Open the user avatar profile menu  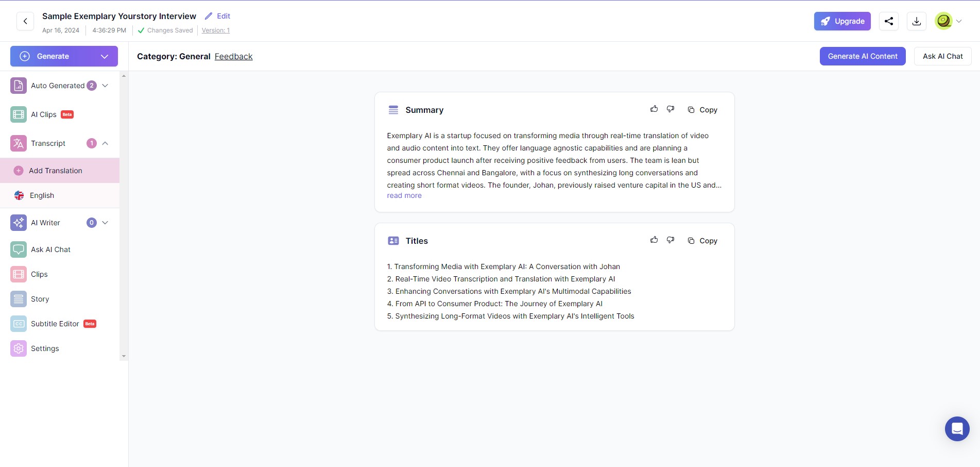(x=943, y=21)
